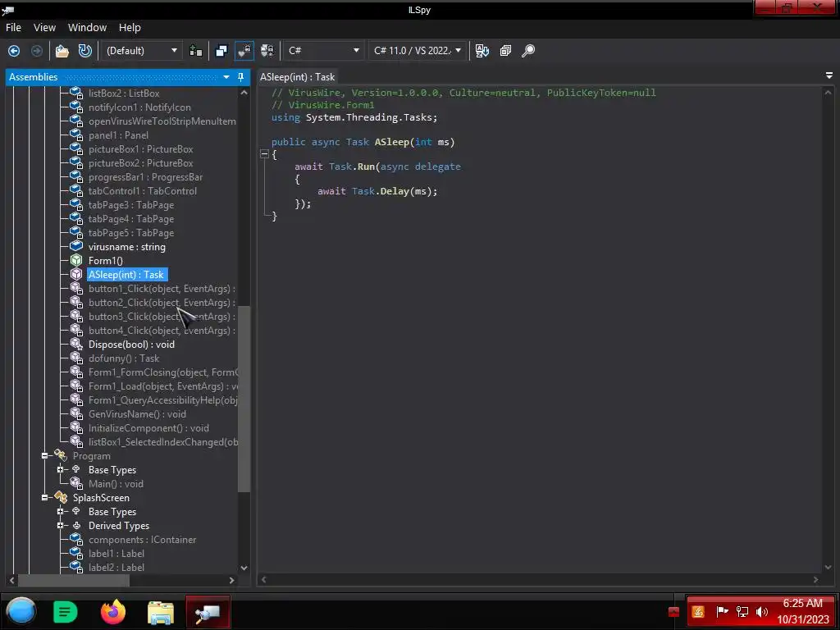840x630 pixels.
Task: Open the Help menu
Action: pyautogui.click(x=130, y=27)
